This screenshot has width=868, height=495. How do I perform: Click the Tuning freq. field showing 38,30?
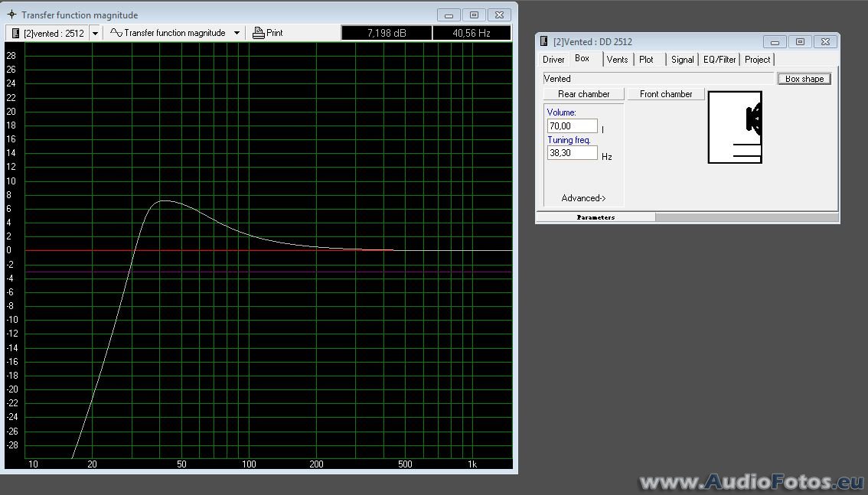tap(573, 153)
